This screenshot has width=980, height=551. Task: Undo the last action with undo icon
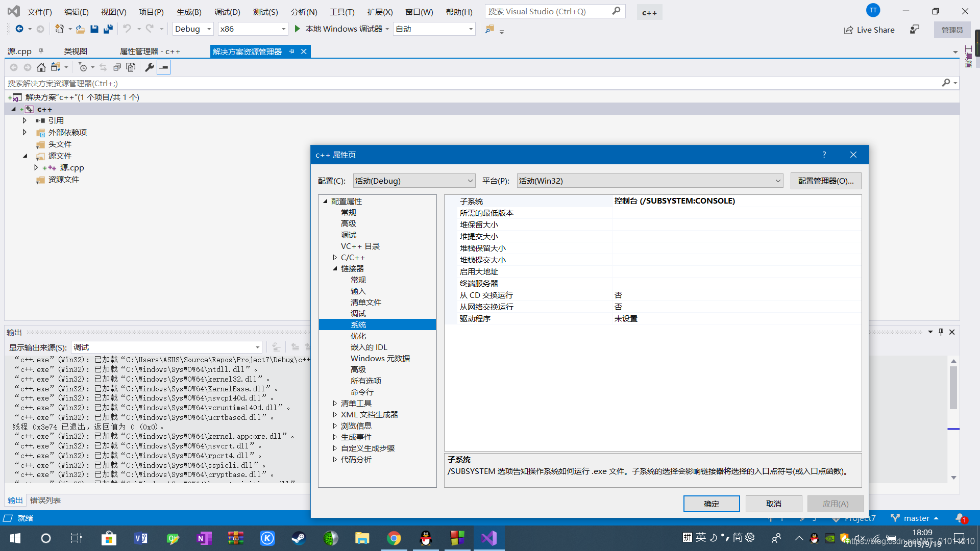click(x=127, y=29)
